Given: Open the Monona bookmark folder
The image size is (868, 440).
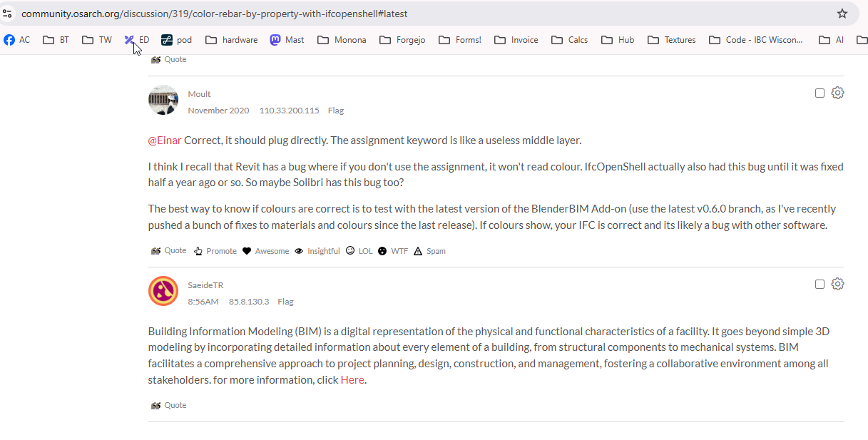Looking at the screenshot, I should 342,40.
